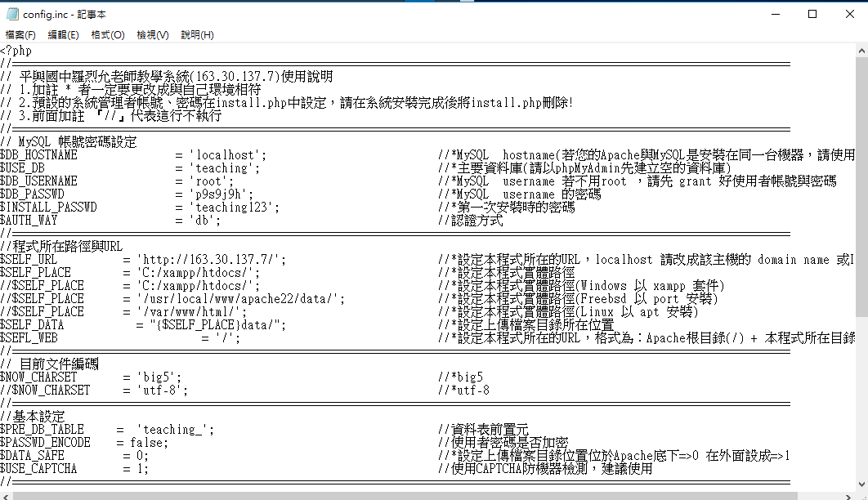Click the //$NOW_CHARSET commented variable

click(46, 391)
